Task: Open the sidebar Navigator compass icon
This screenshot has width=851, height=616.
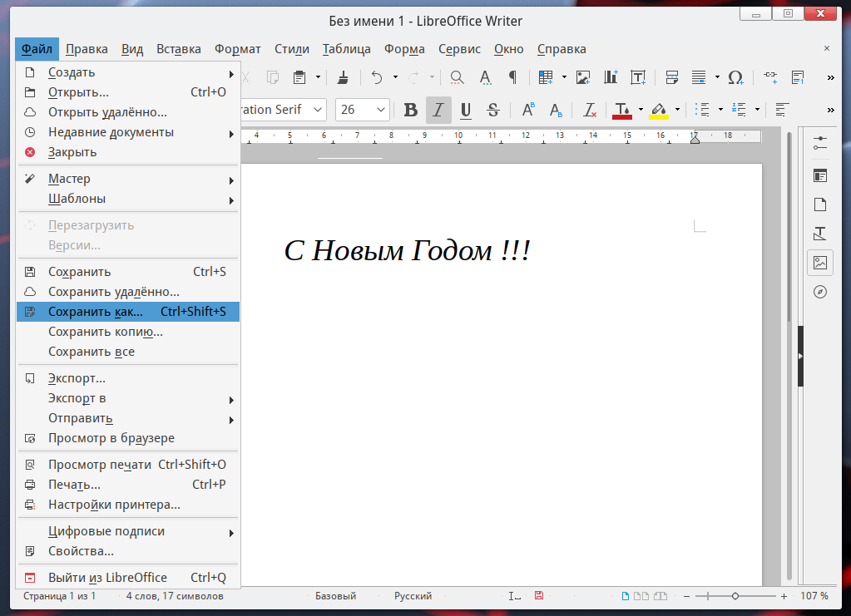Action: coord(820,292)
